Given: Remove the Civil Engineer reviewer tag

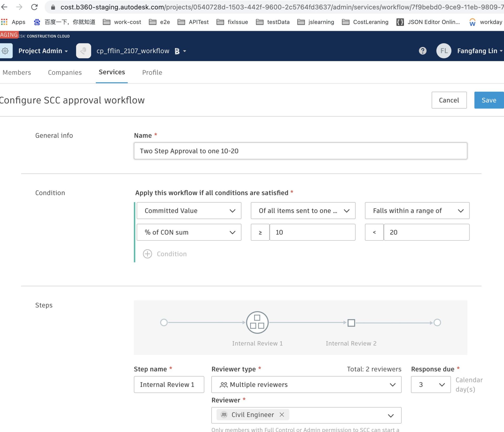Looking at the screenshot, I should coord(282,415).
